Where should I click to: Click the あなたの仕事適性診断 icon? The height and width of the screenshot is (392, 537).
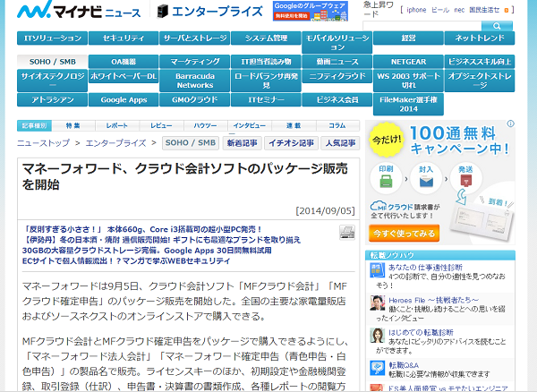(378, 270)
